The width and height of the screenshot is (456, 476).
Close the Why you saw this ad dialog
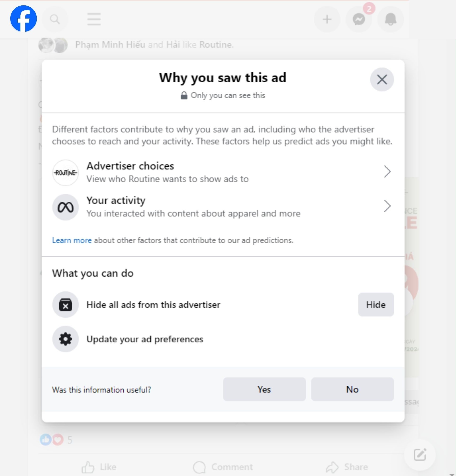click(x=382, y=79)
